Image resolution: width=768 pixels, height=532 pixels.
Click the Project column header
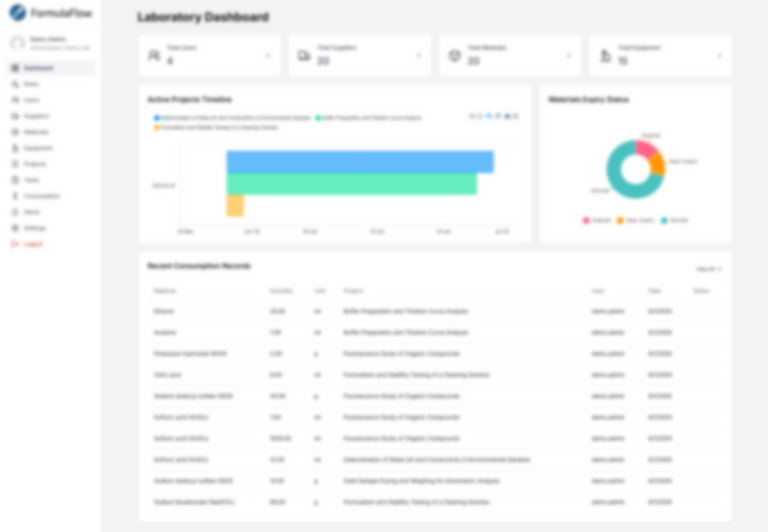(353, 291)
